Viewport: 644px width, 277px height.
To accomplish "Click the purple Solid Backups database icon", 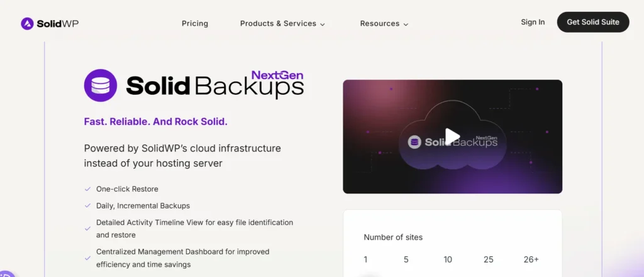I will tap(100, 85).
